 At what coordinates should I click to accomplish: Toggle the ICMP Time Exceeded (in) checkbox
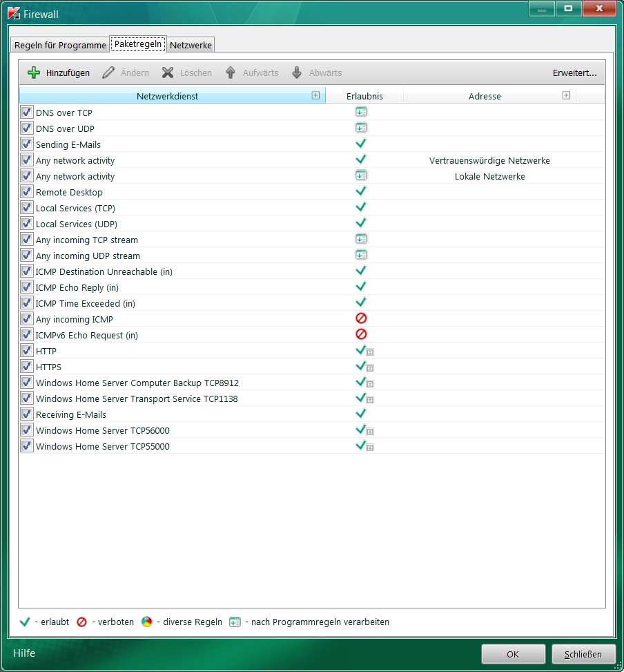(x=26, y=303)
